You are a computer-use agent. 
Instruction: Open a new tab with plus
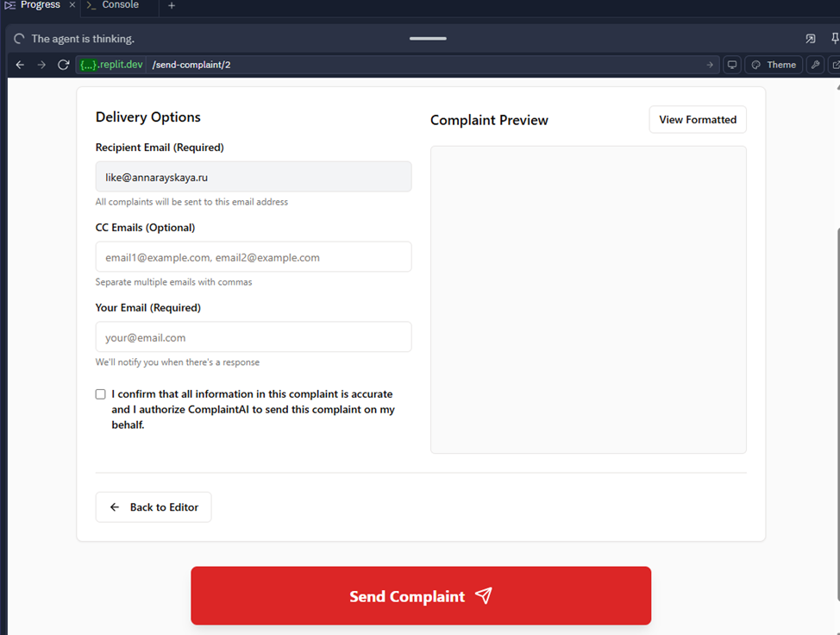pos(172,6)
